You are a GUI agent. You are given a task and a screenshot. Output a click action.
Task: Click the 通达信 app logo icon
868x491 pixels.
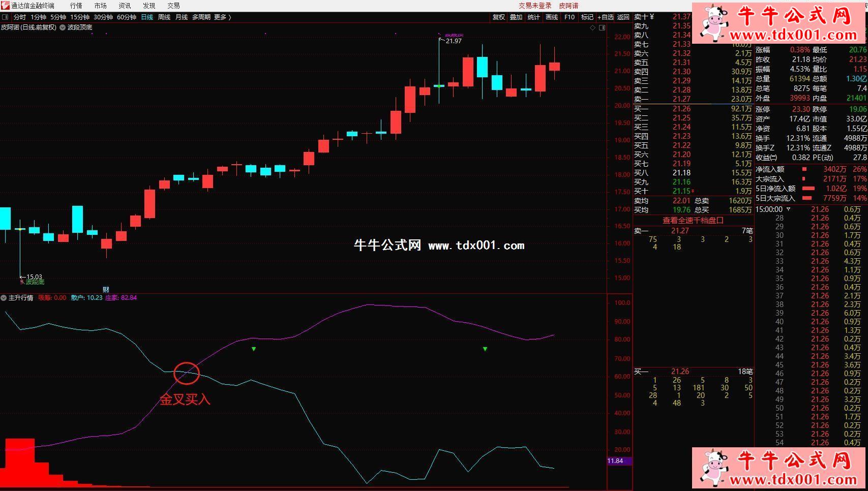click(5, 6)
